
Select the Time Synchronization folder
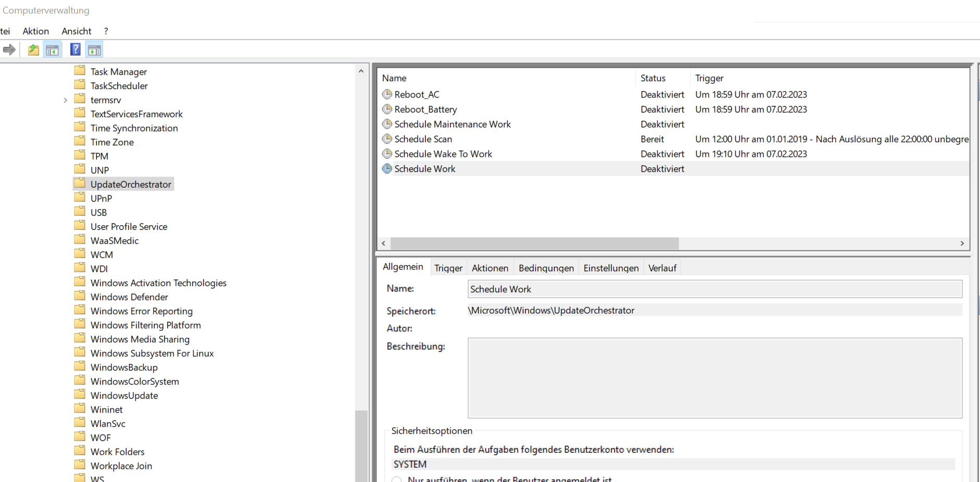[134, 128]
